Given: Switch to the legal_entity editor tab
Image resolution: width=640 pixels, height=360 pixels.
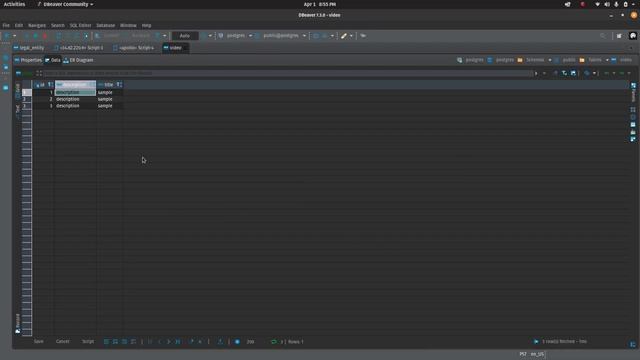Looking at the screenshot, I should click(29, 48).
